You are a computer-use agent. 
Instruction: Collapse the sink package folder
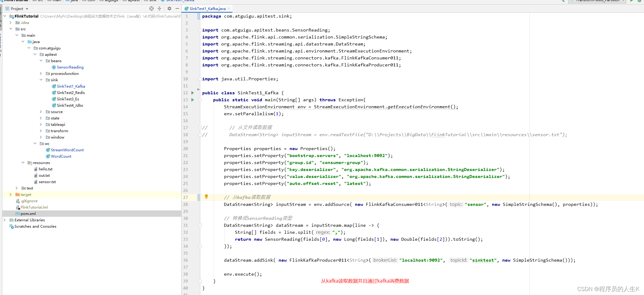41,80
